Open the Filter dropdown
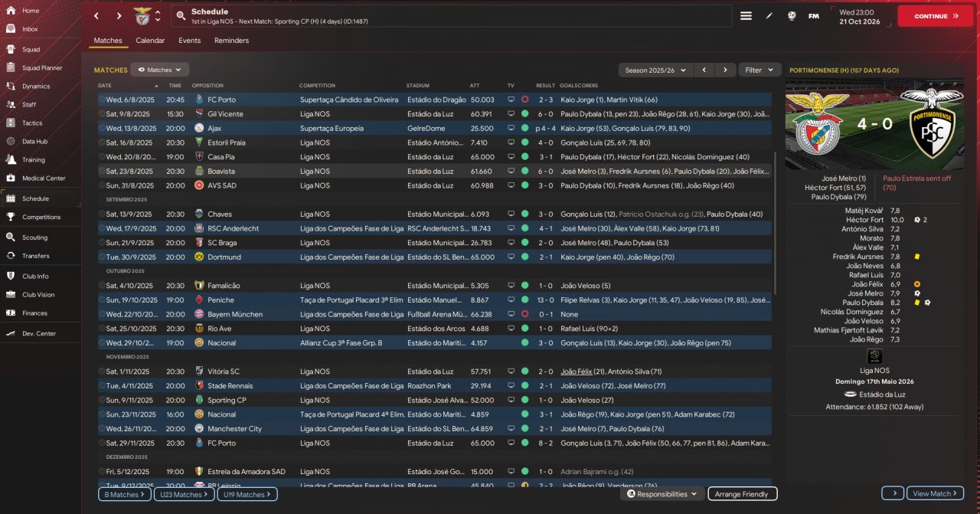 (x=759, y=70)
